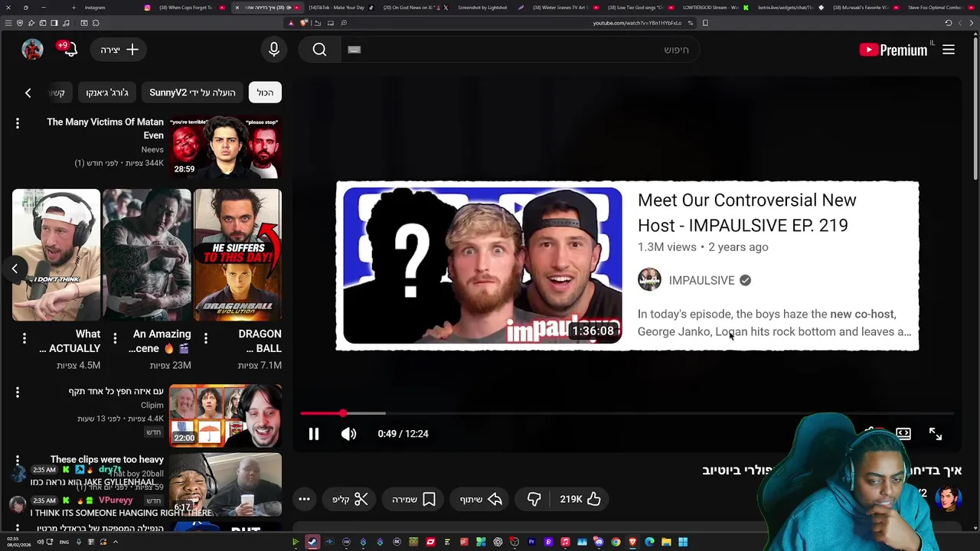Enter fullscreen mode in the video player
This screenshot has width=980, height=551.
[x=936, y=434]
